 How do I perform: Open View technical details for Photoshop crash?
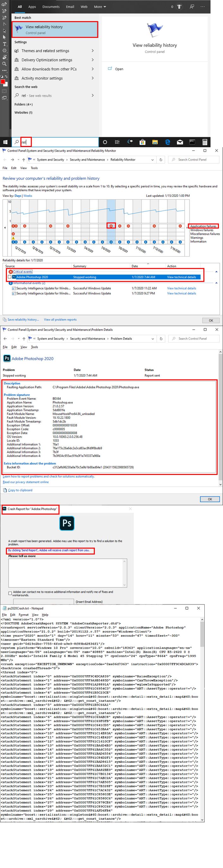[x=182, y=277]
